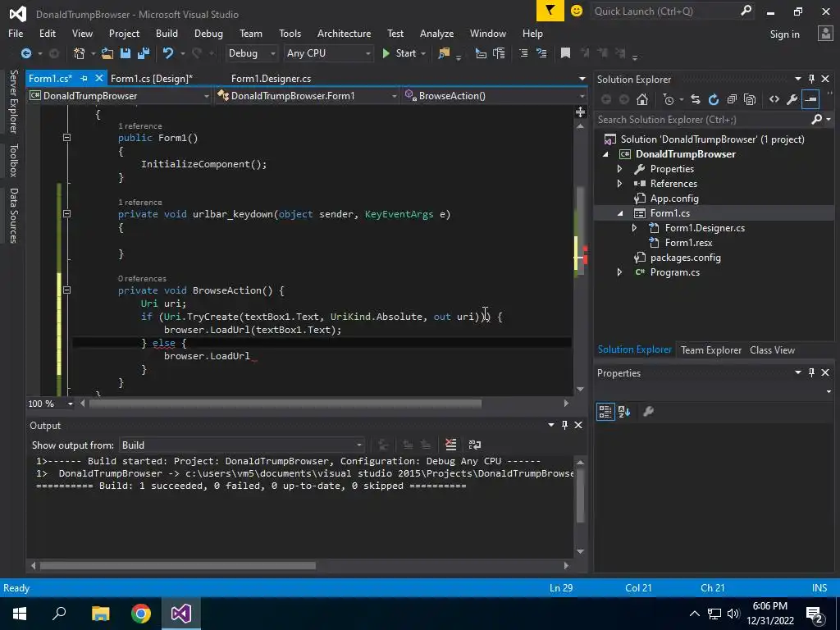The width and height of the screenshot is (840, 630).
Task: Open the Toolbox side tab
Action: (x=13, y=160)
